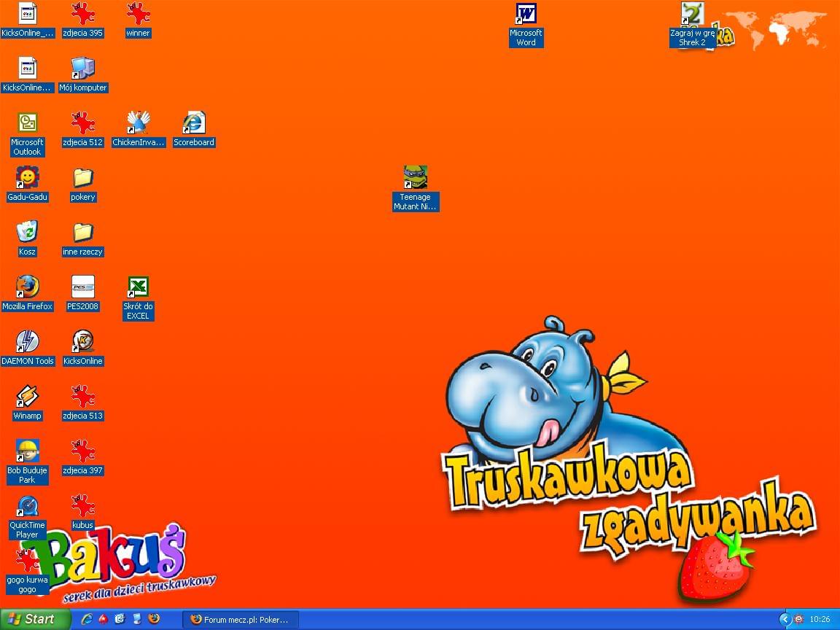Image resolution: width=840 pixels, height=630 pixels.
Task: Switch to 'Forum mecz.pl: Poker...' taskbar window
Action: pyautogui.click(x=240, y=620)
